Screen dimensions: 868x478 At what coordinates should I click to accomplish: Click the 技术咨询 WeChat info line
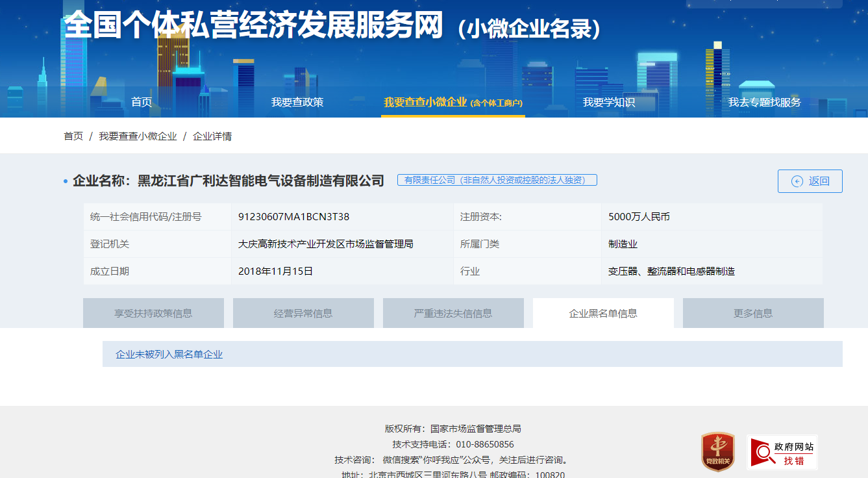tap(453, 460)
